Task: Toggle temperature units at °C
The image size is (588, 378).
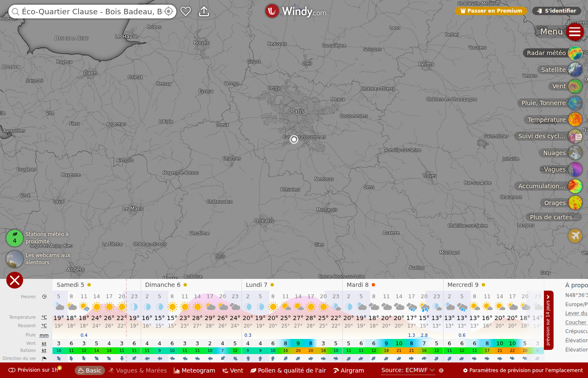Action: (x=44, y=317)
